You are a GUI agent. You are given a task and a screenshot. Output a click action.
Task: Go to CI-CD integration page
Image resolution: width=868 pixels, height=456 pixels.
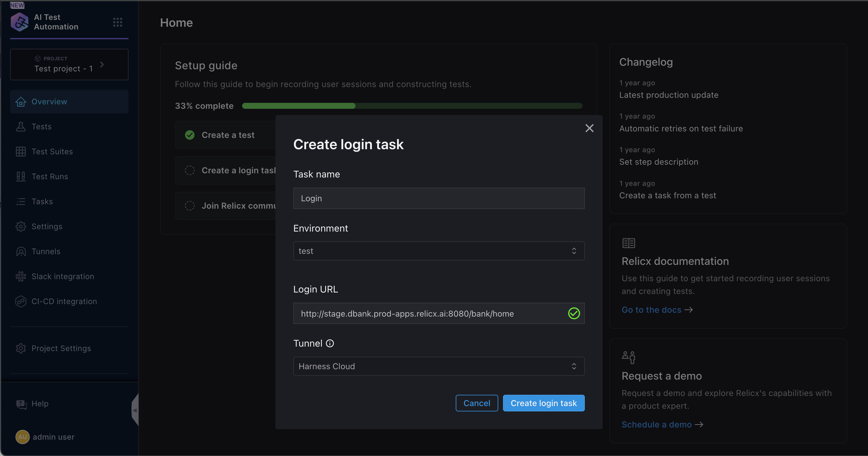pyautogui.click(x=64, y=301)
